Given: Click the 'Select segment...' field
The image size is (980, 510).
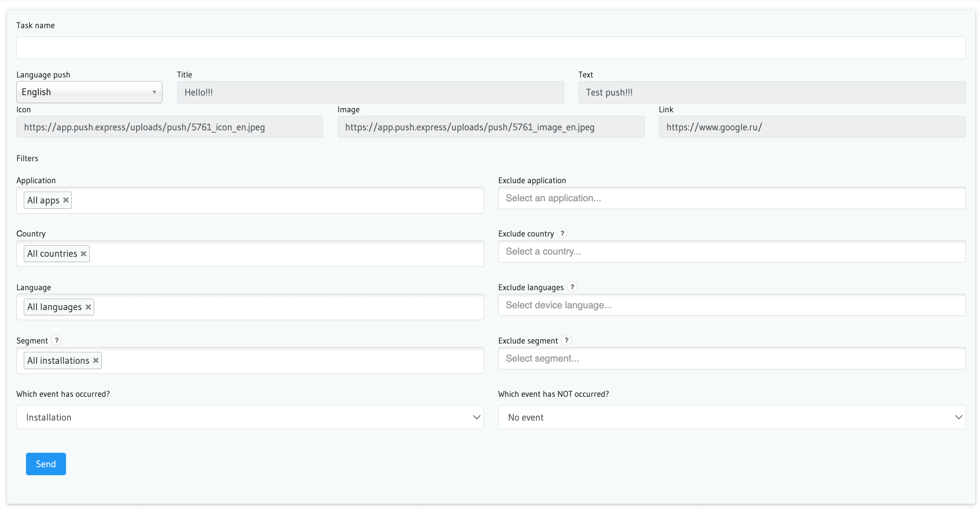Looking at the screenshot, I should tap(732, 358).
